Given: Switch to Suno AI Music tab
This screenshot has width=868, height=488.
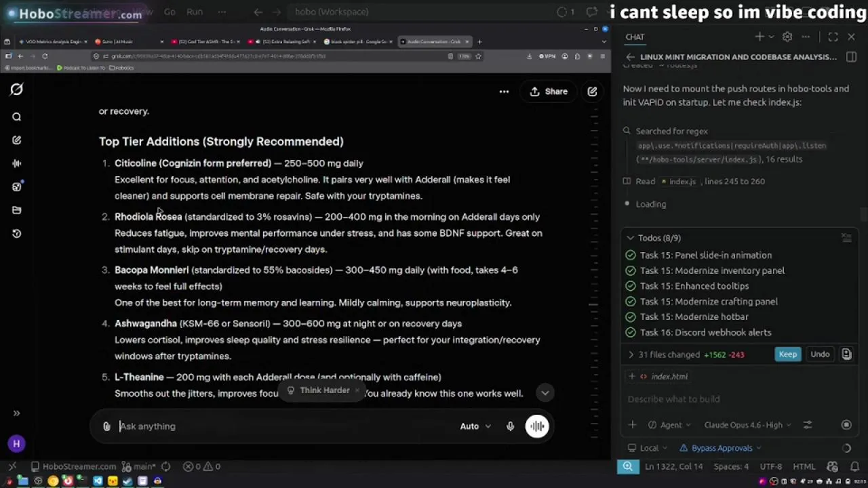Looking at the screenshot, I should point(129,42).
